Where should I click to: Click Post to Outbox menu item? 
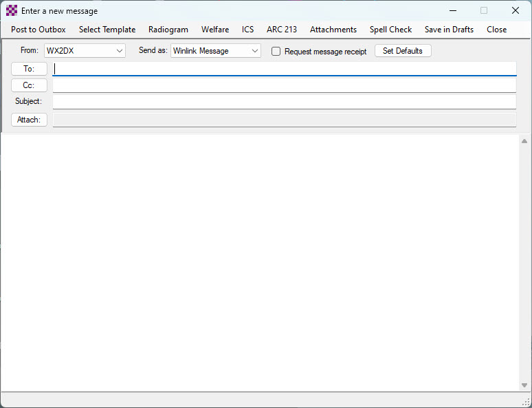coord(38,30)
